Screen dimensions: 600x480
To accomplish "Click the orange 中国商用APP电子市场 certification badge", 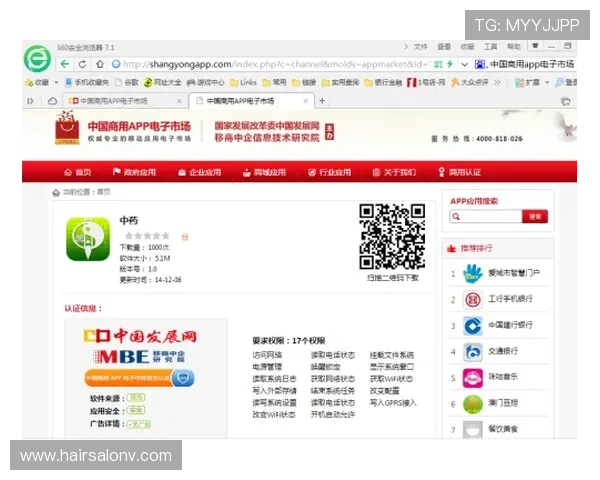I will tap(139, 378).
